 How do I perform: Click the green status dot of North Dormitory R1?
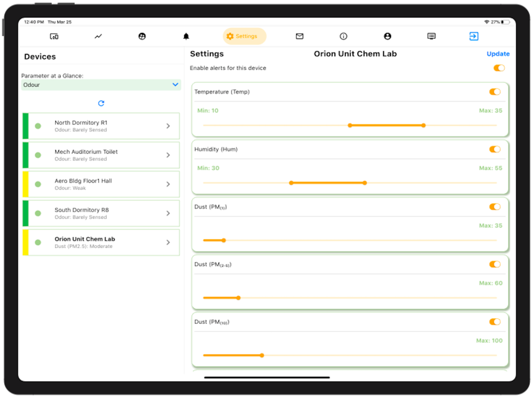pyautogui.click(x=38, y=126)
